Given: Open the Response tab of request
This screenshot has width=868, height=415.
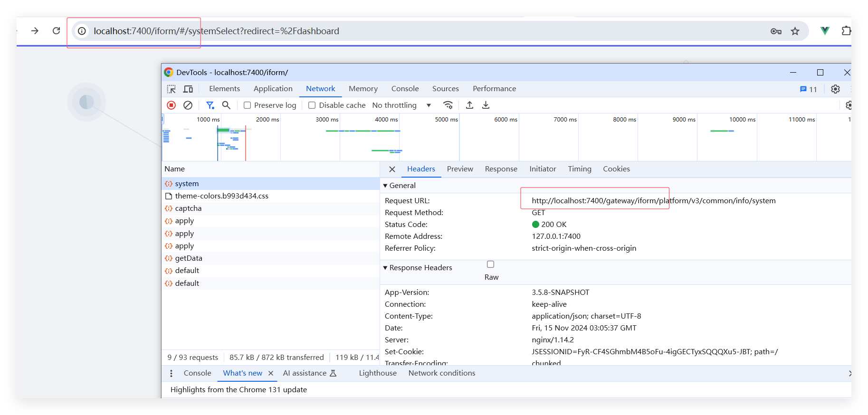Looking at the screenshot, I should click(501, 169).
